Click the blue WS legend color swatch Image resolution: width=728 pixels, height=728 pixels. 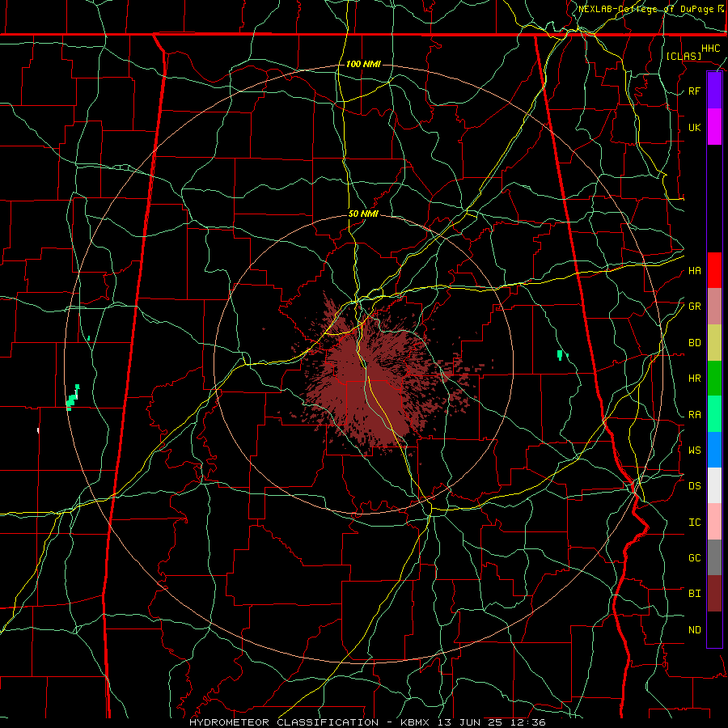click(714, 450)
